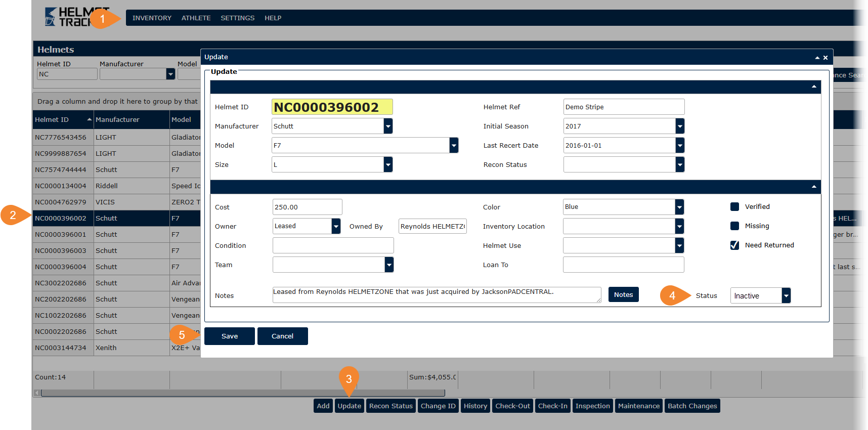Viewport: 868px width, 430px height.
Task: Click the Update button in the bottom toolbar
Action: click(x=350, y=406)
